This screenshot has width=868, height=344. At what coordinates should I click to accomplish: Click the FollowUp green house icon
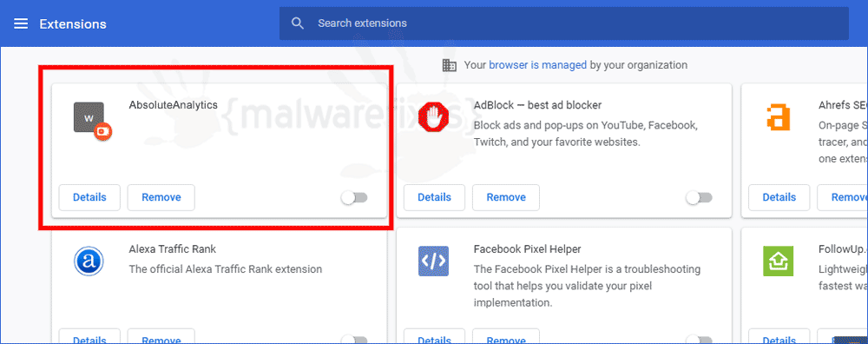(x=779, y=261)
